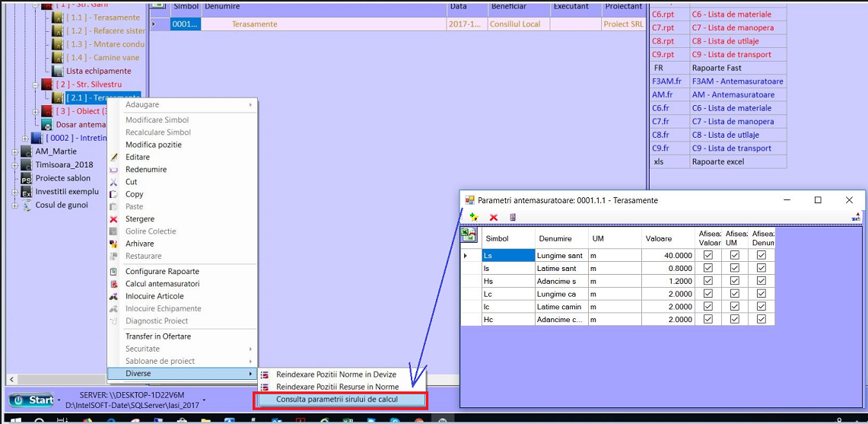Toggle Afiseaza UM checkbox for Hc row
Screen dimensions: 868x424
[x=735, y=319]
